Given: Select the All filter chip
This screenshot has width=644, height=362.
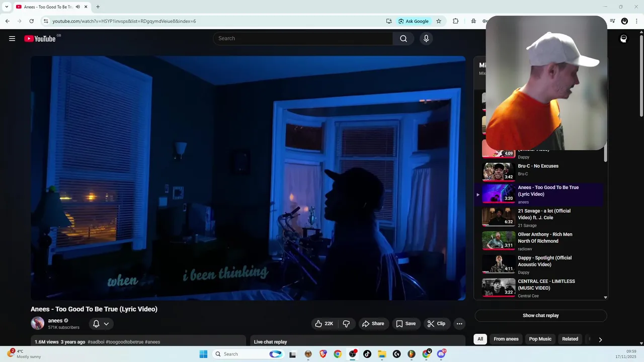Looking at the screenshot, I should tap(480, 339).
